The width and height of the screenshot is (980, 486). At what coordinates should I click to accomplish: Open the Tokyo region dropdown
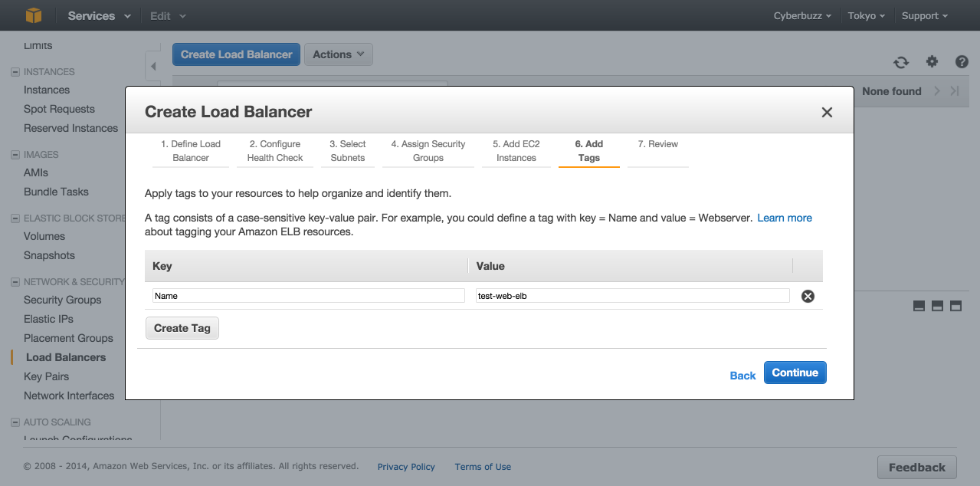coord(866,15)
